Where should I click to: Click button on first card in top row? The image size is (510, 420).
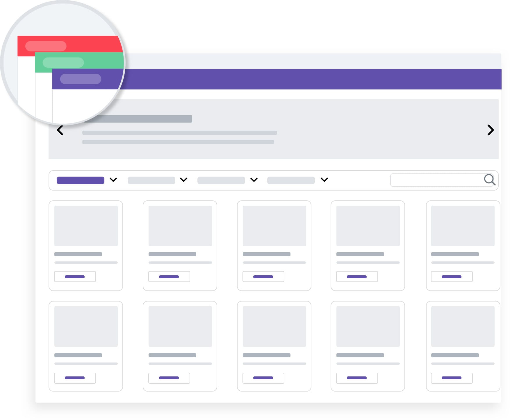[x=75, y=277]
